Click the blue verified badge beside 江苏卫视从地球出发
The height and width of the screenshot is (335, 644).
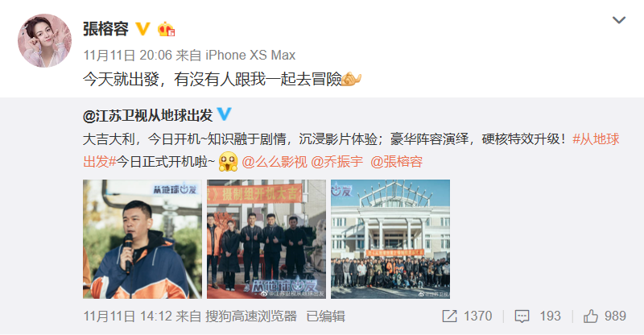coord(225,114)
